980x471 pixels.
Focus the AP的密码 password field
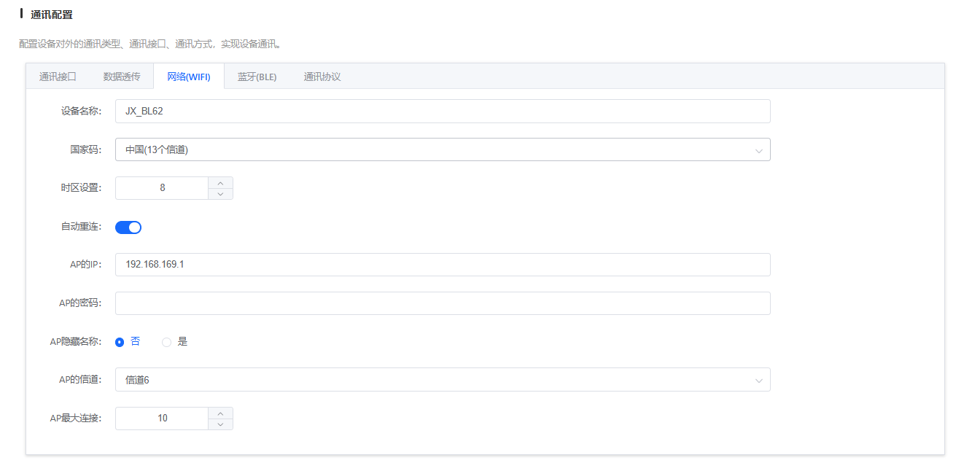click(442, 303)
